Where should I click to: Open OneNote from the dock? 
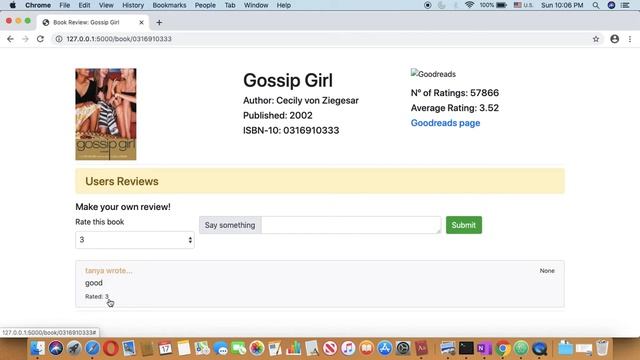[x=484, y=348]
